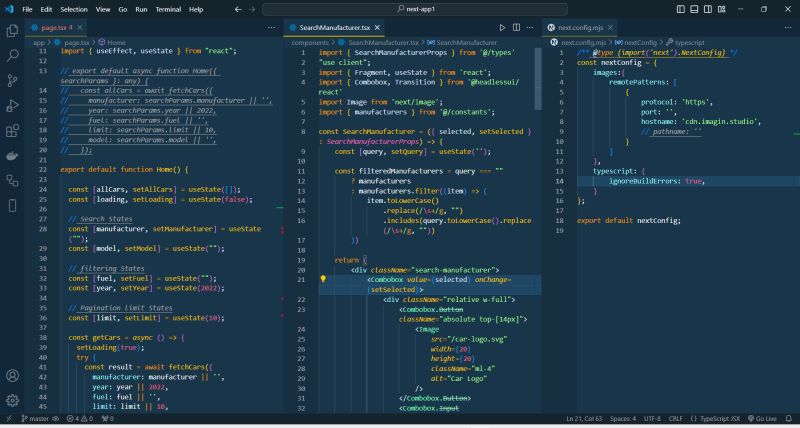The width and height of the screenshot is (800, 428).
Task: Expand the components breadcrumb folder
Action: [x=310, y=43]
